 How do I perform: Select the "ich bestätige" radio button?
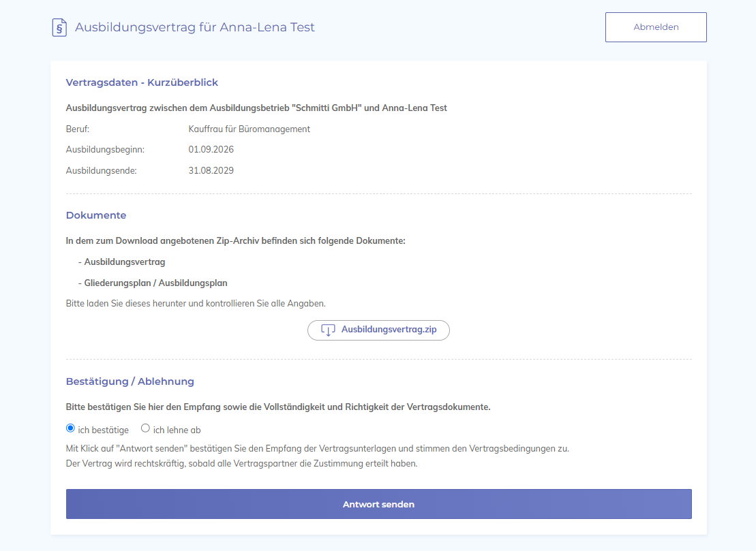point(70,428)
